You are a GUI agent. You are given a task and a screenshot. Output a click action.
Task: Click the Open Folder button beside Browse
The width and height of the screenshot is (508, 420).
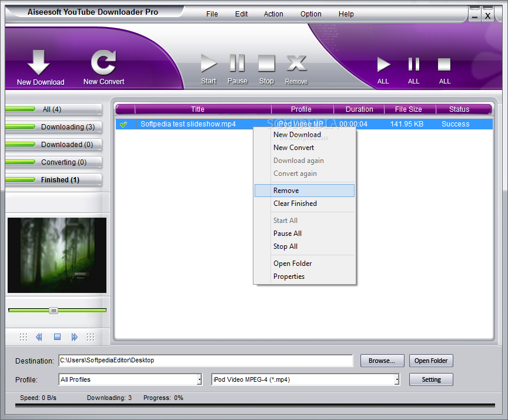pyautogui.click(x=431, y=361)
